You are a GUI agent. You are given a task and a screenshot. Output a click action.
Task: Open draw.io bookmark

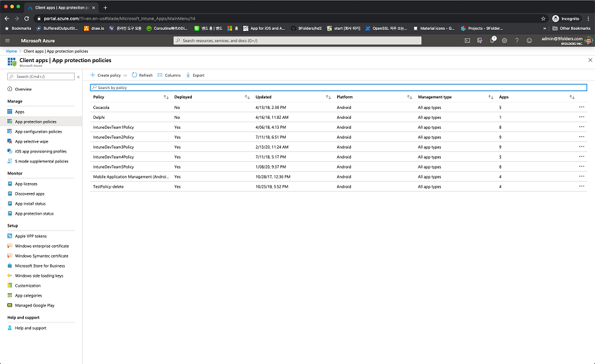94,28
